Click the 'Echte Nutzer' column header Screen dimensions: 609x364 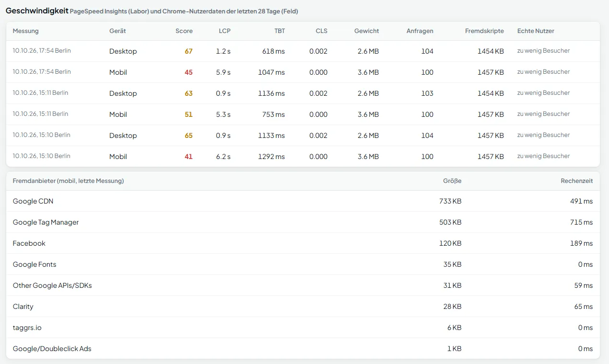[x=536, y=31]
